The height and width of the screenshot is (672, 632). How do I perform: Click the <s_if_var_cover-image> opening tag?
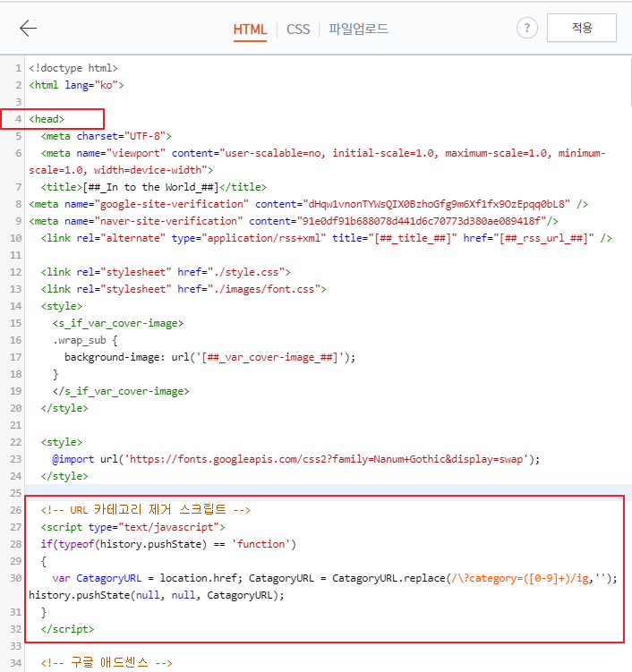[118, 323]
